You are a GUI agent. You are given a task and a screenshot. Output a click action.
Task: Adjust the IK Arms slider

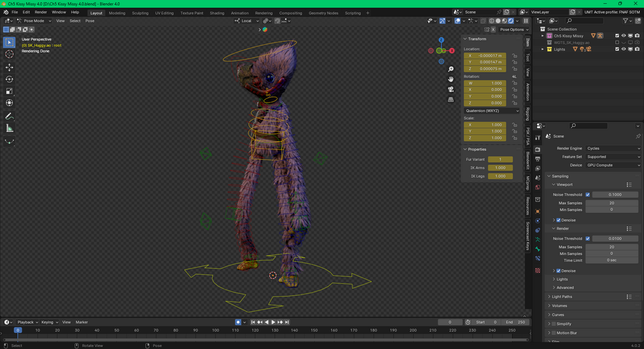click(x=500, y=167)
